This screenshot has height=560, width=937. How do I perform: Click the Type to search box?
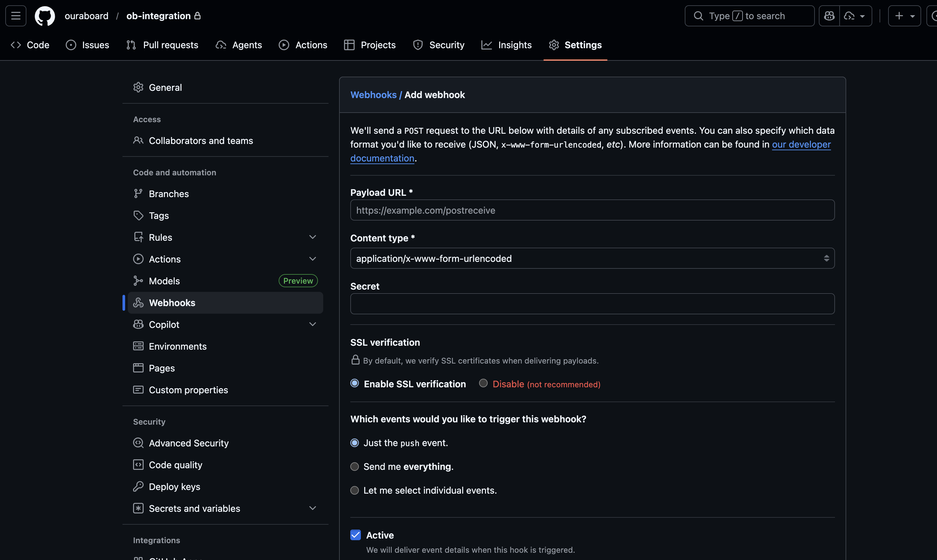(749, 16)
